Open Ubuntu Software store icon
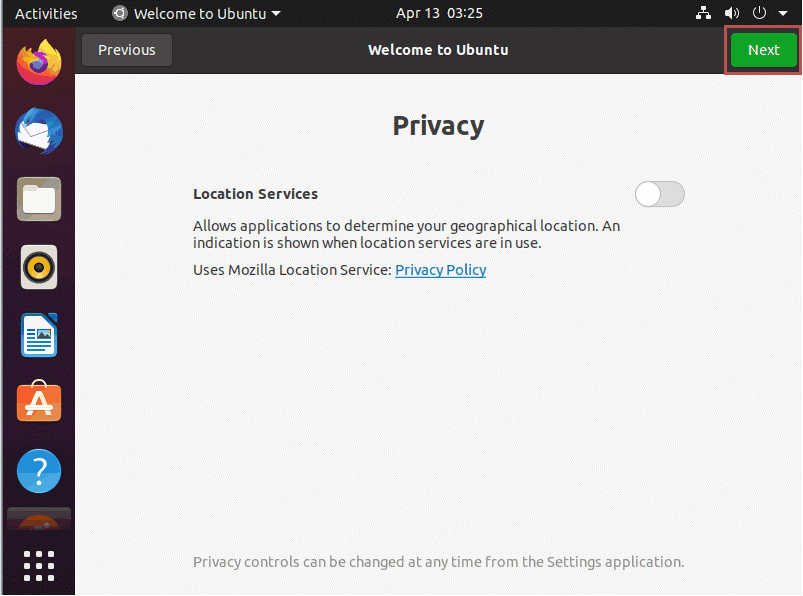This screenshot has width=803, height=596. click(x=39, y=401)
